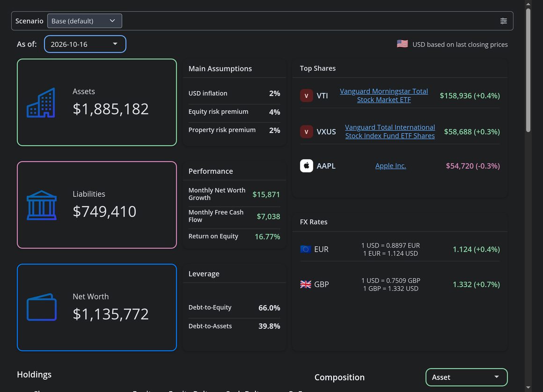Click the Monthly Net Worth Growth $15,871 value
This screenshot has width=543, height=392.
tap(266, 194)
